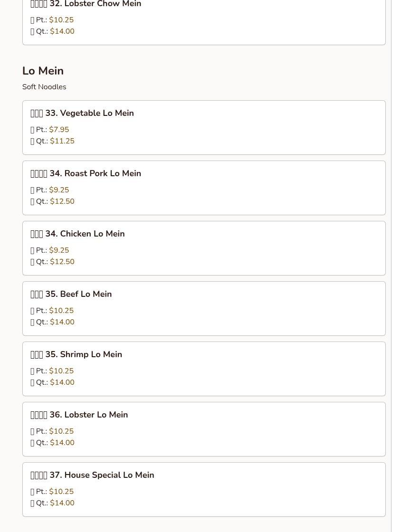Open the Vegetable Lo Mein menu item
This screenshot has width=401, height=532.
coord(82,113)
